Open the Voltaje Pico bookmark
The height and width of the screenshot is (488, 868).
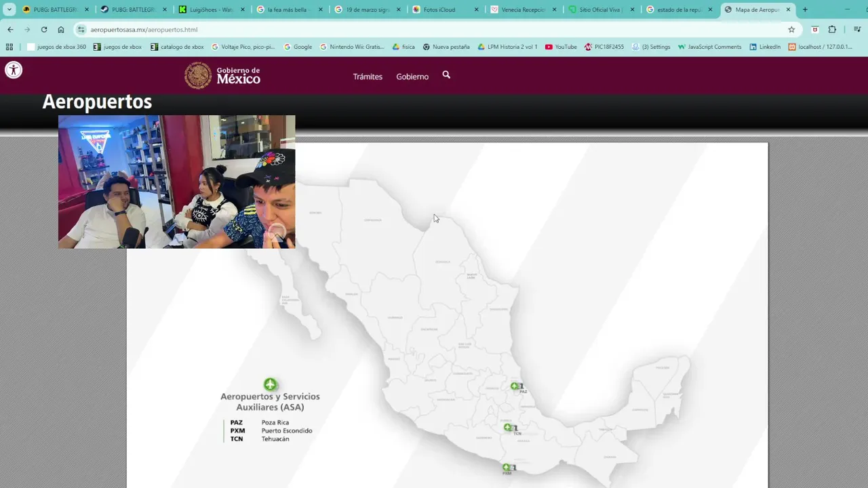click(243, 47)
